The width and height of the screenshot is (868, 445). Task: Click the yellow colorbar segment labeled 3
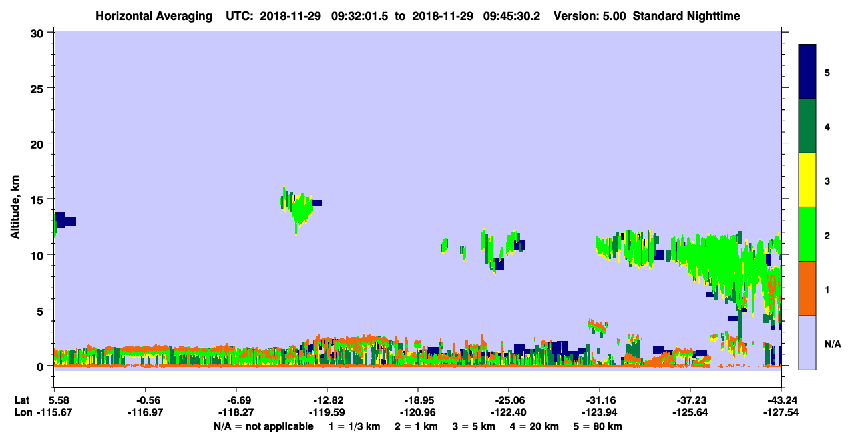click(x=807, y=180)
